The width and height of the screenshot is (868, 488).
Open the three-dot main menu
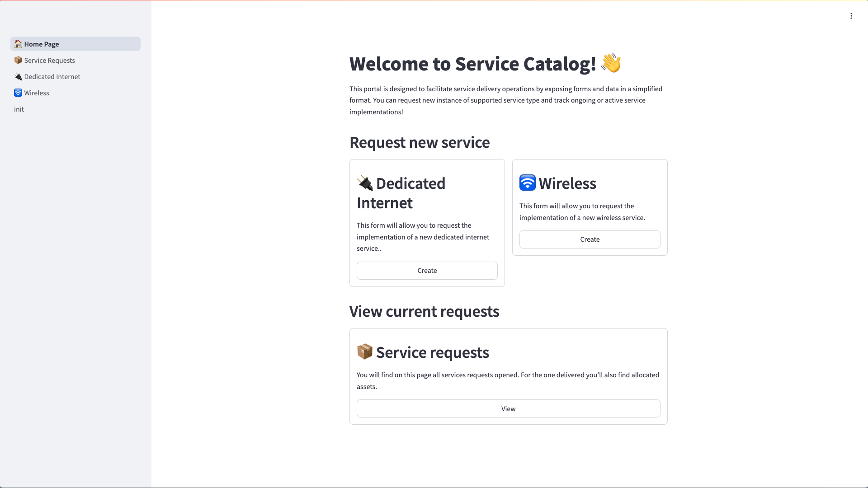(x=851, y=16)
